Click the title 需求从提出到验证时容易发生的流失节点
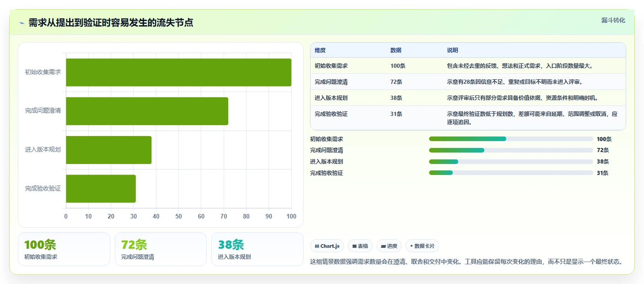The height and width of the screenshot is (284, 644). (x=111, y=23)
